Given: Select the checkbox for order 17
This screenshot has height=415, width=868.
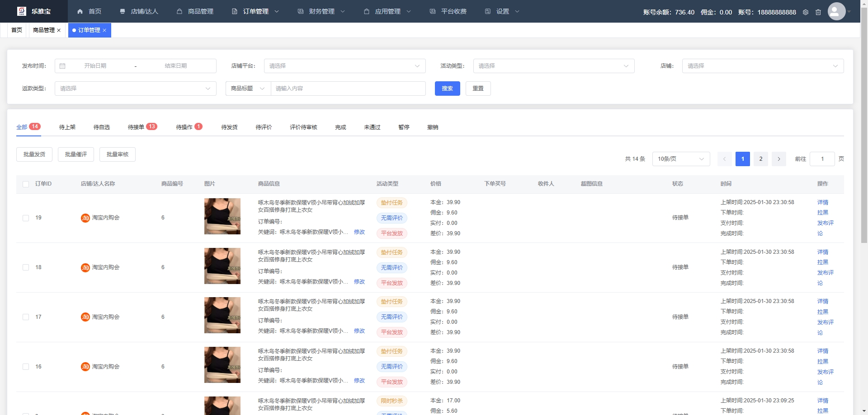Looking at the screenshot, I should (26, 317).
